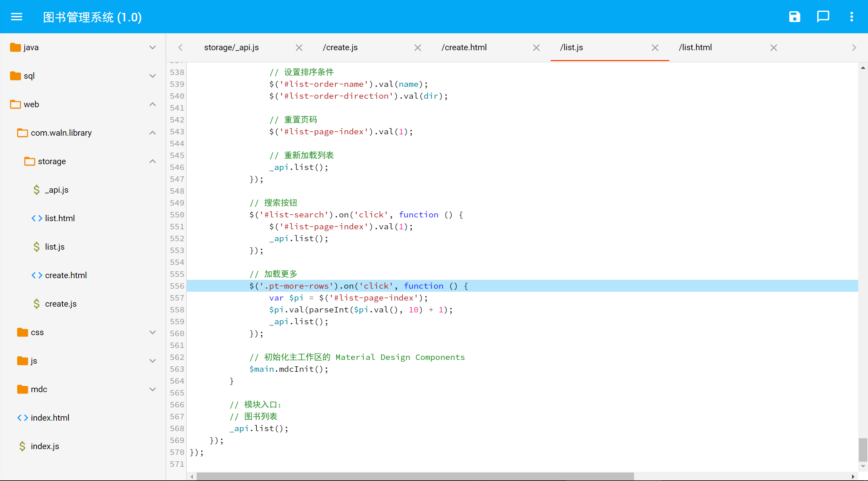Click the script icon beside _api.js

[x=37, y=190]
